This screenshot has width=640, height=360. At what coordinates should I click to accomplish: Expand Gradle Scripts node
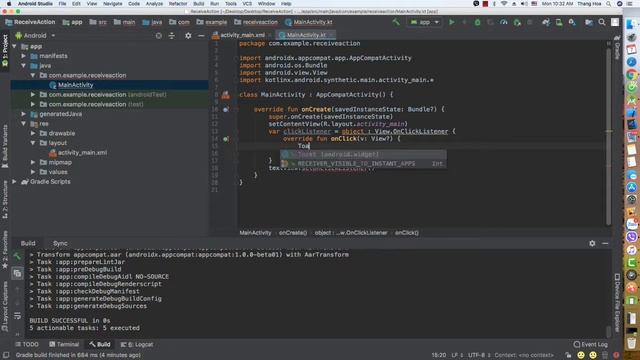coord(15,182)
